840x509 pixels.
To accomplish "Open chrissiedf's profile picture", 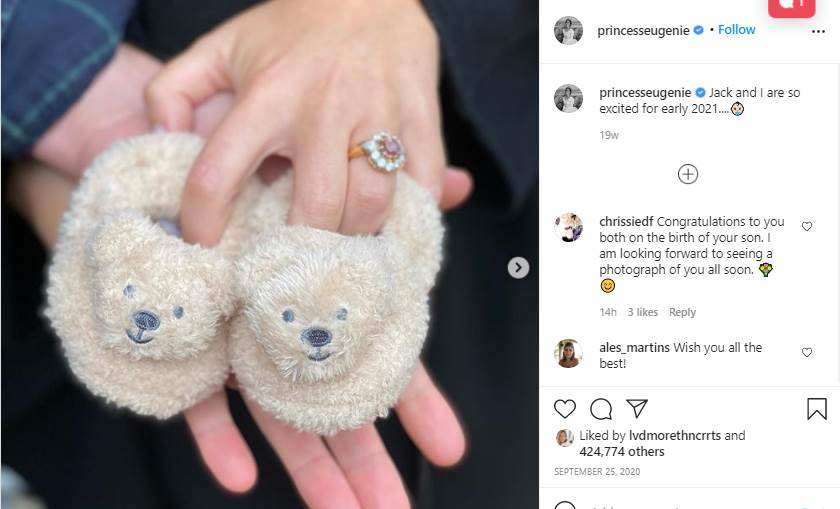I will click(568, 227).
